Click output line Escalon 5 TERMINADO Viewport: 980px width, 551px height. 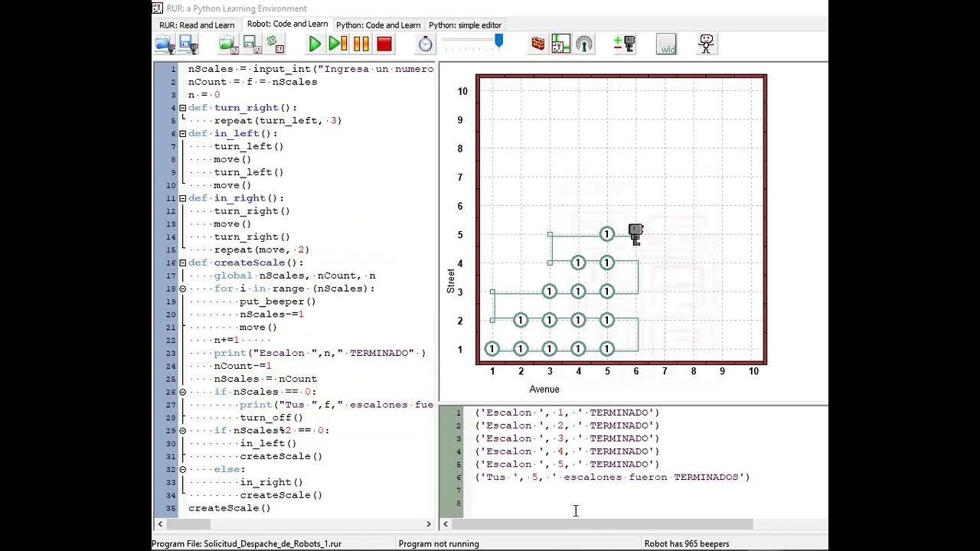(x=567, y=464)
